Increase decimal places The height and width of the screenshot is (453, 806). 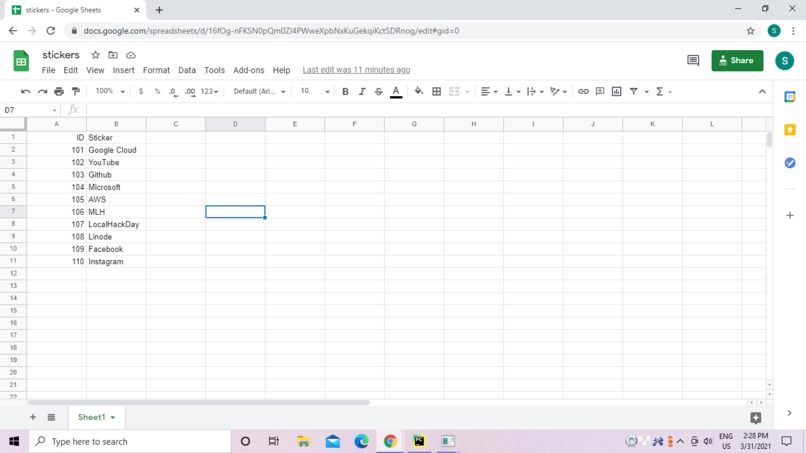click(190, 92)
